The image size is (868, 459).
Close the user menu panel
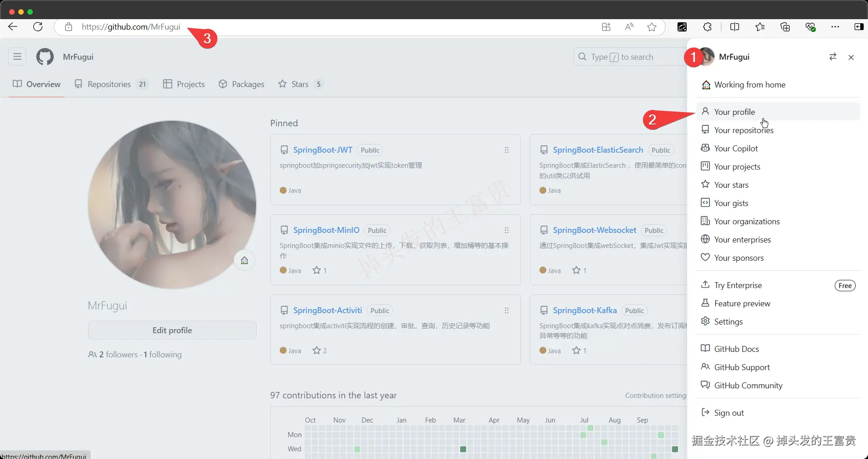(851, 57)
